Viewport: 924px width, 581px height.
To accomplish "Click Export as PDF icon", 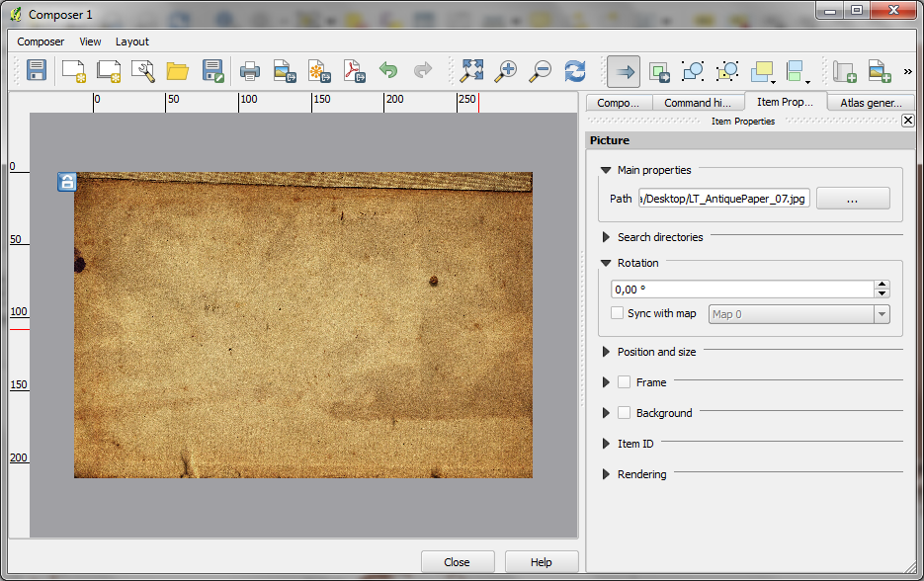I will [x=354, y=71].
